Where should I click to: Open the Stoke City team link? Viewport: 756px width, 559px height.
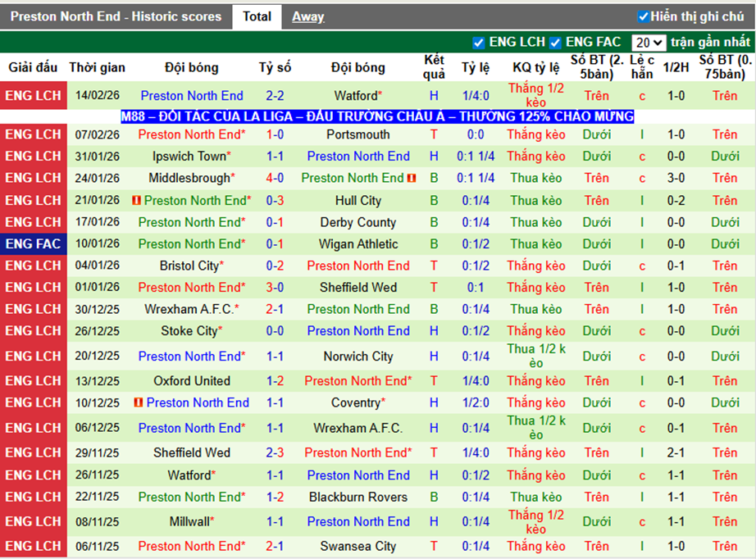tap(191, 331)
